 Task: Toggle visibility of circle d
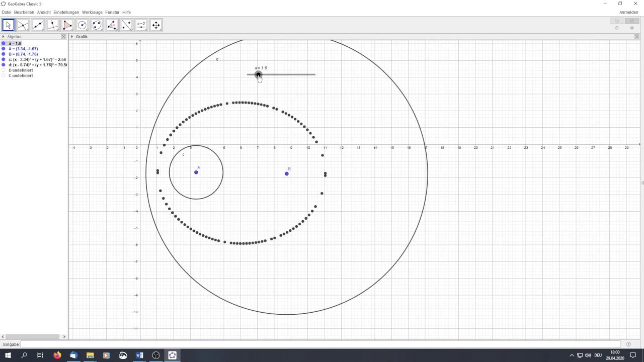(x=4, y=65)
